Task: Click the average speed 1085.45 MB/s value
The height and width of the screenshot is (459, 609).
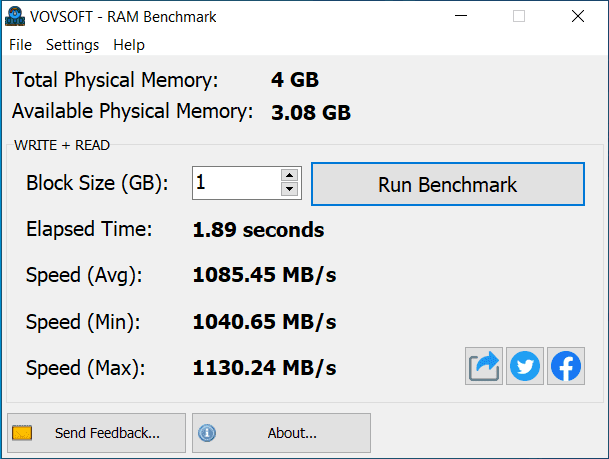Action: pos(264,275)
